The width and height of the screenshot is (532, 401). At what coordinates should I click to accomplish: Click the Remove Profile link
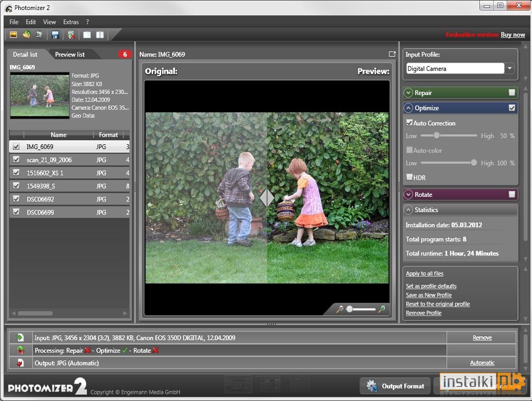[424, 313]
